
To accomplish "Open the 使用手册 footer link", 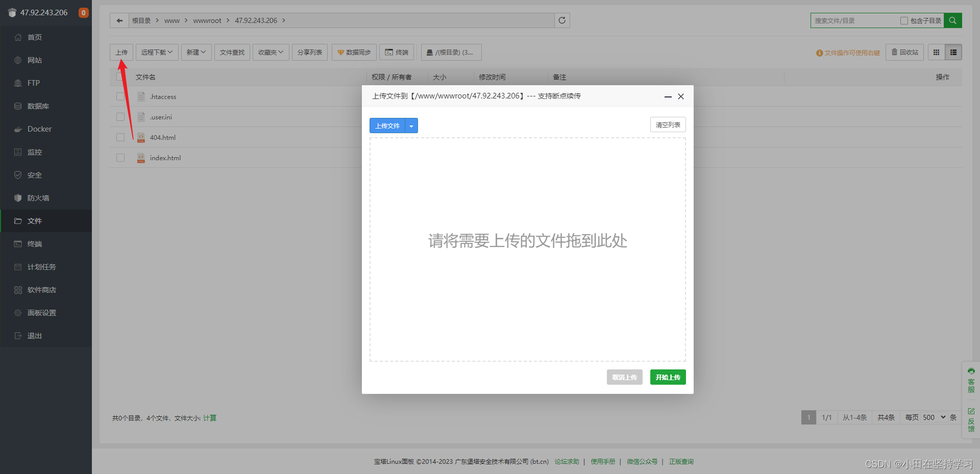I will pyautogui.click(x=603, y=461).
